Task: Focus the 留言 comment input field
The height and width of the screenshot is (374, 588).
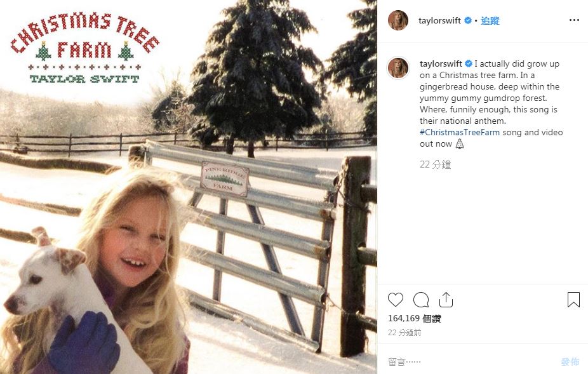Action: 470,362
